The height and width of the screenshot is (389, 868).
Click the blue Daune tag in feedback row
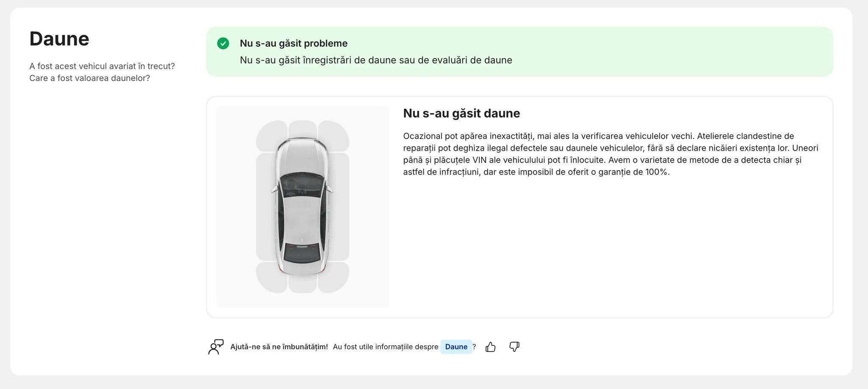point(456,347)
